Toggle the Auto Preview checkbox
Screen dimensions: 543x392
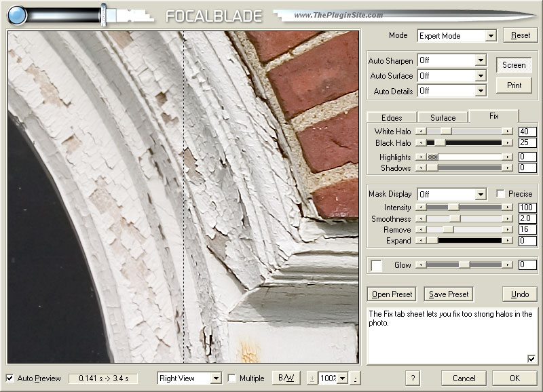pyautogui.click(x=10, y=378)
